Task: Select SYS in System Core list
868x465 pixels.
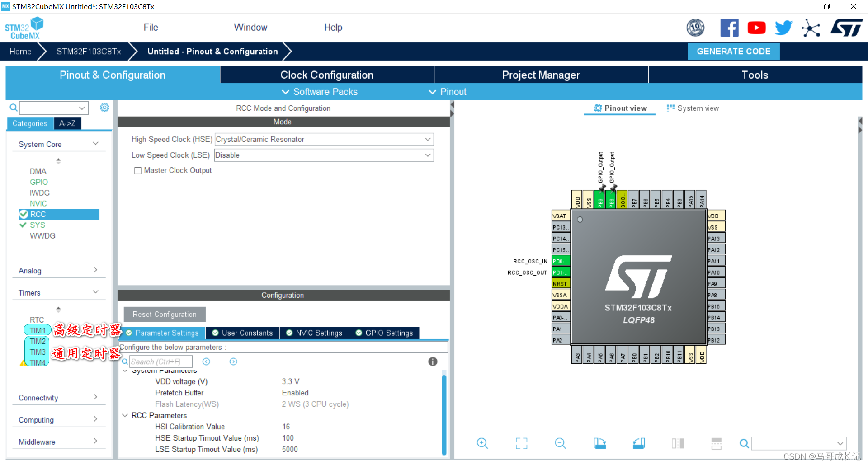Action: pyautogui.click(x=38, y=225)
